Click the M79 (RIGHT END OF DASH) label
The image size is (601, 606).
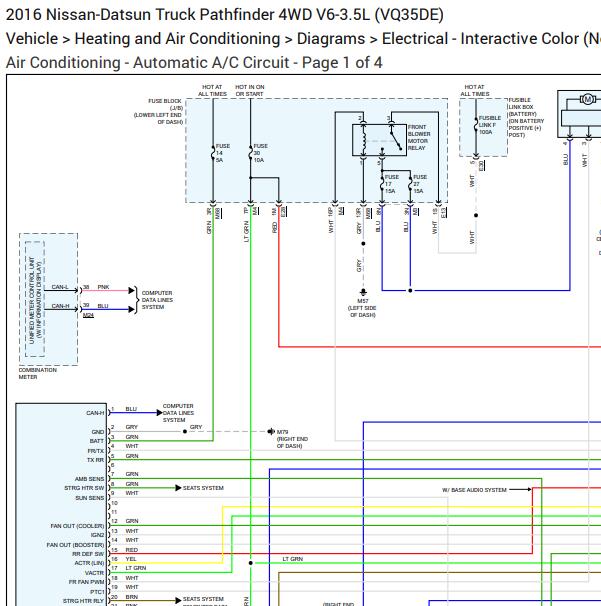point(292,439)
